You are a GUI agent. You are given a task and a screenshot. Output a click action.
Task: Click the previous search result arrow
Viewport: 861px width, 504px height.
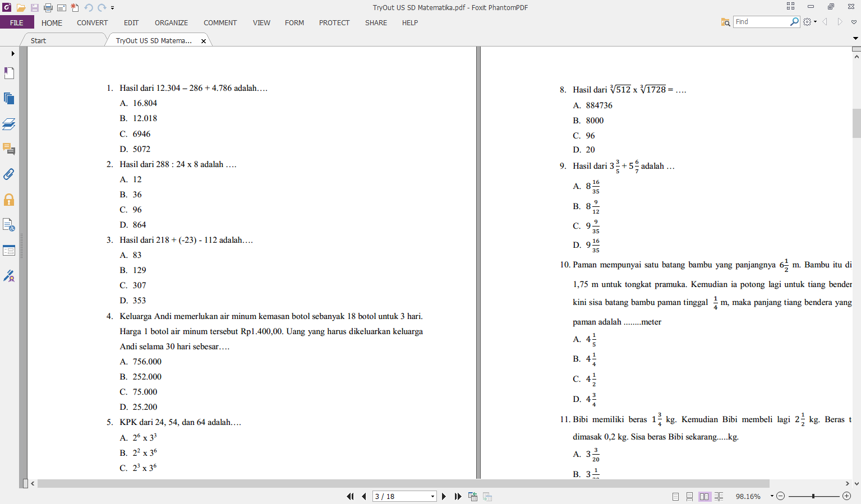click(825, 22)
